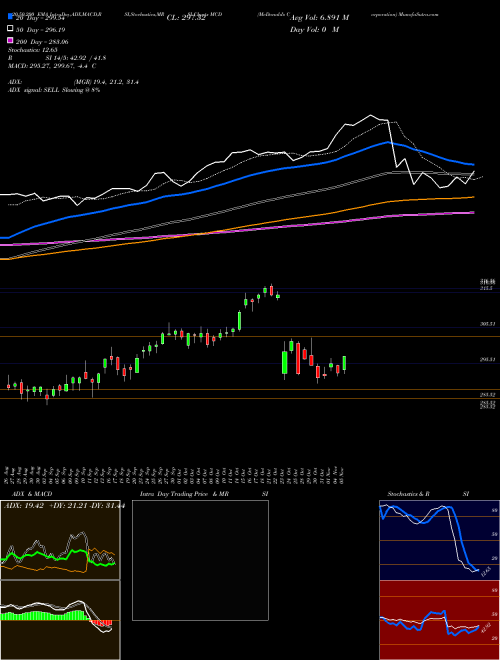Select the '50 Day - 296.19' legend text
This screenshot has height=660, width=500.
pyautogui.click(x=40, y=30)
